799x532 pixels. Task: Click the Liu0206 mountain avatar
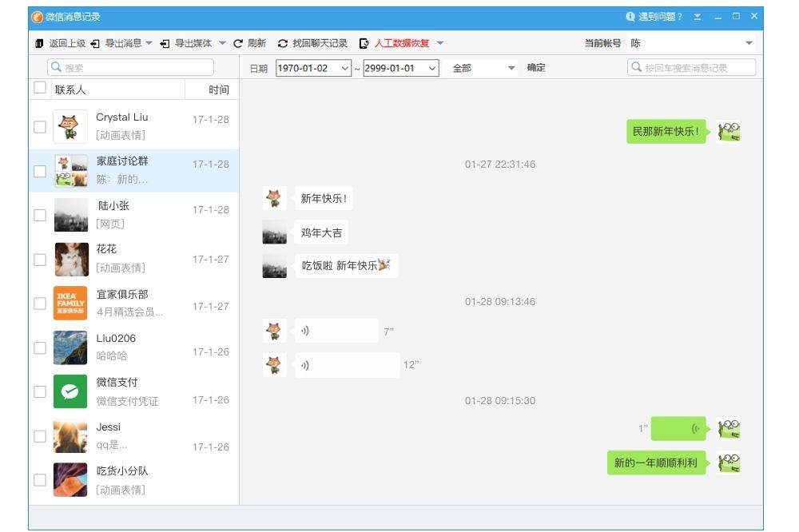[70, 347]
